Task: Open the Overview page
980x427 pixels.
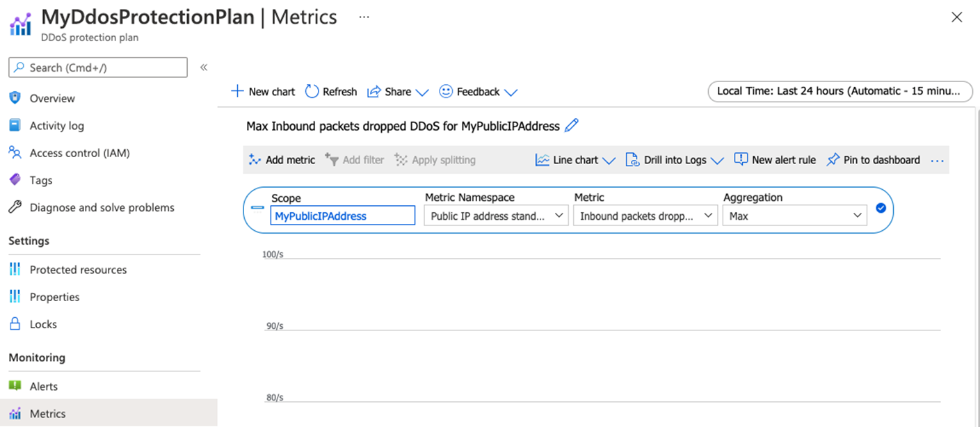Action: tap(52, 98)
